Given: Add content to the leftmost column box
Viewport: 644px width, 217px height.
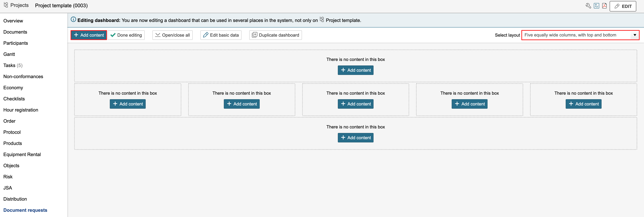Looking at the screenshot, I should tap(127, 104).
